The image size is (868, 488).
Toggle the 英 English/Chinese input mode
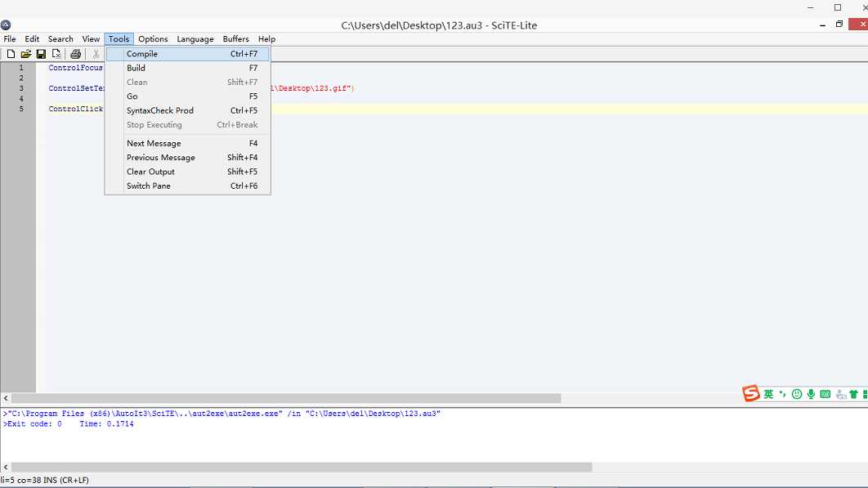click(x=768, y=394)
